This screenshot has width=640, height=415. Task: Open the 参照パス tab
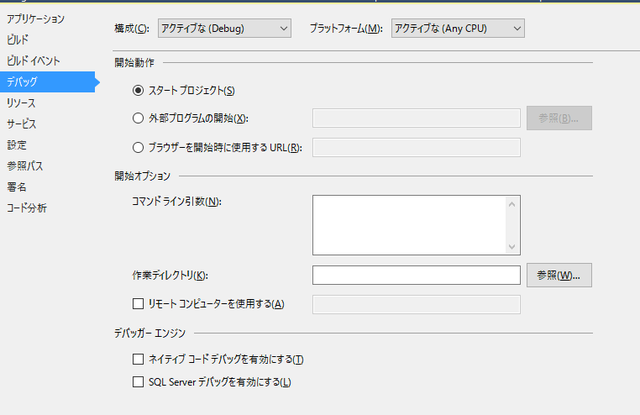(25, 166)
